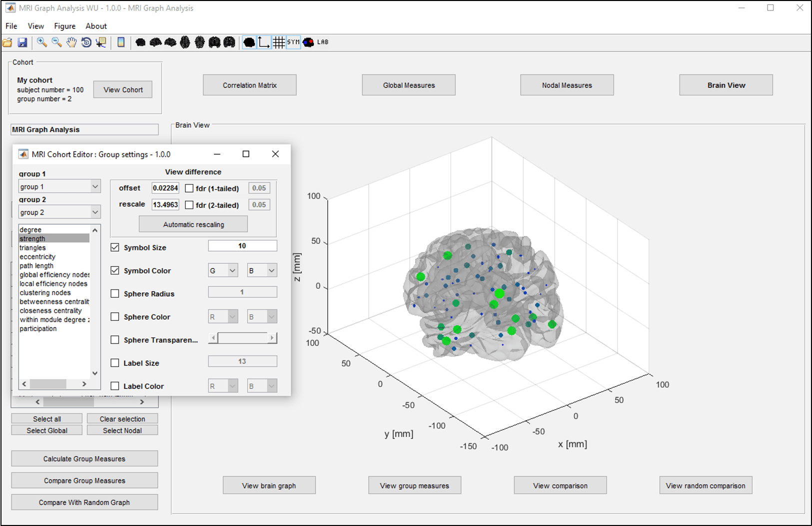Open the View menu

tap(35, 26)
